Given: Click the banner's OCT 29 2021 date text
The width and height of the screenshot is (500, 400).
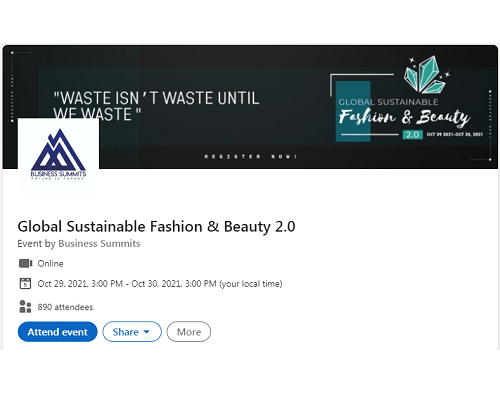Looking at the screenshot, I should (455, 134).
